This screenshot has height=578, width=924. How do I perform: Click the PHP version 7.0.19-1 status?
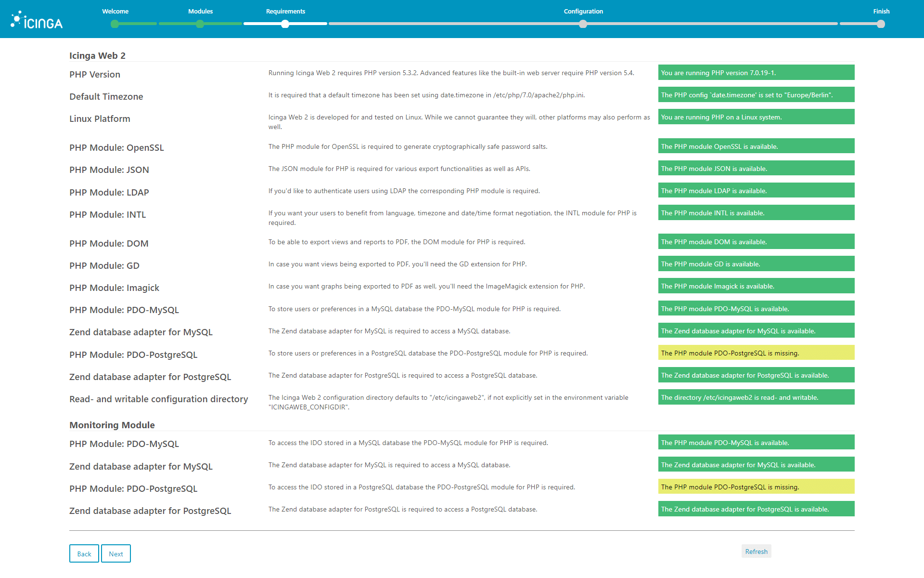click(x=756, y=72)
